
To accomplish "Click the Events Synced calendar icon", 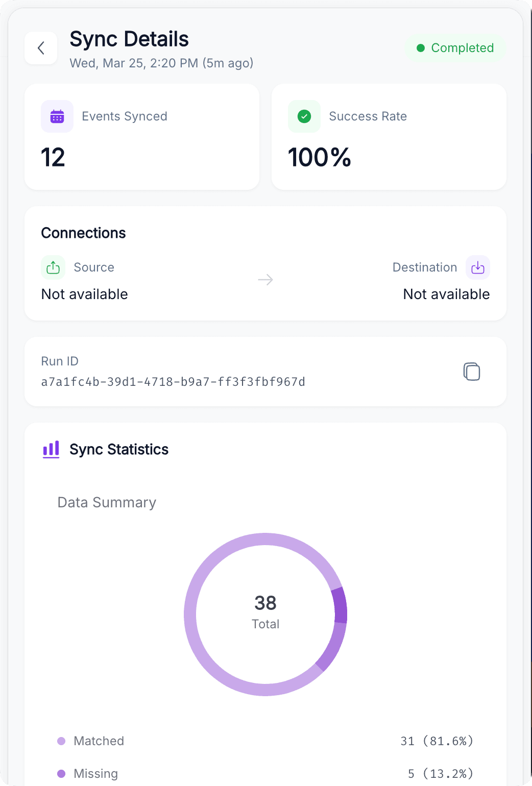I will [57, 116].
